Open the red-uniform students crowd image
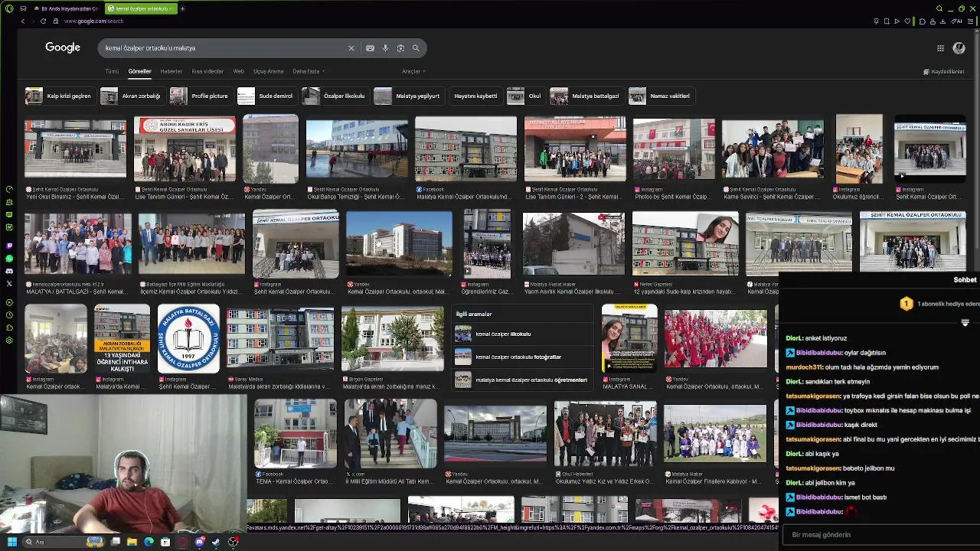 [x=715, y=339]
